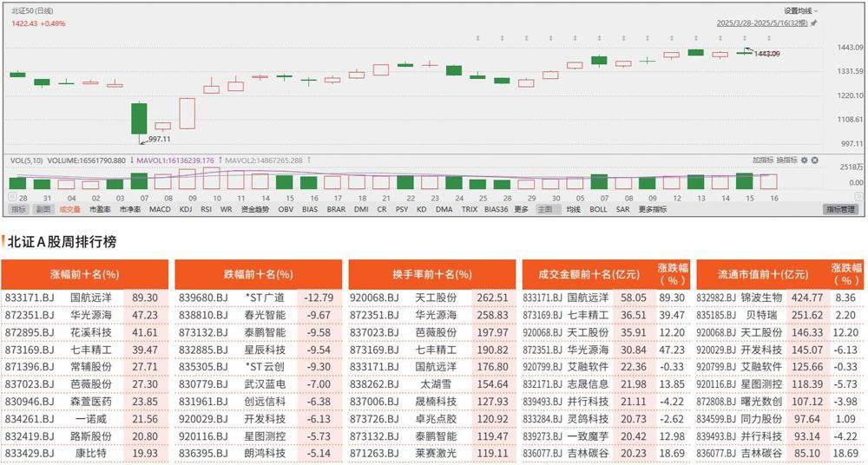Click 833171.BJ in the 涨幅前十名 table

coord(30,298)
